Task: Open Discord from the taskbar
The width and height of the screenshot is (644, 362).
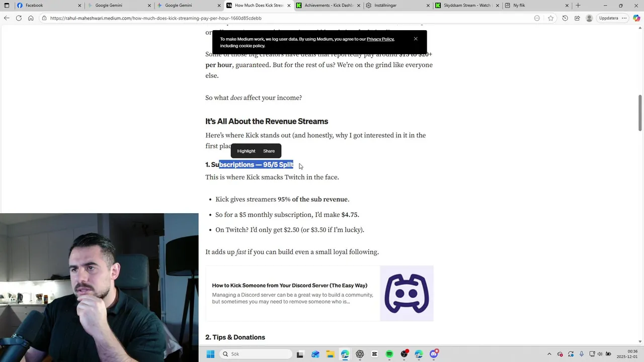Action: pos(434,354)
